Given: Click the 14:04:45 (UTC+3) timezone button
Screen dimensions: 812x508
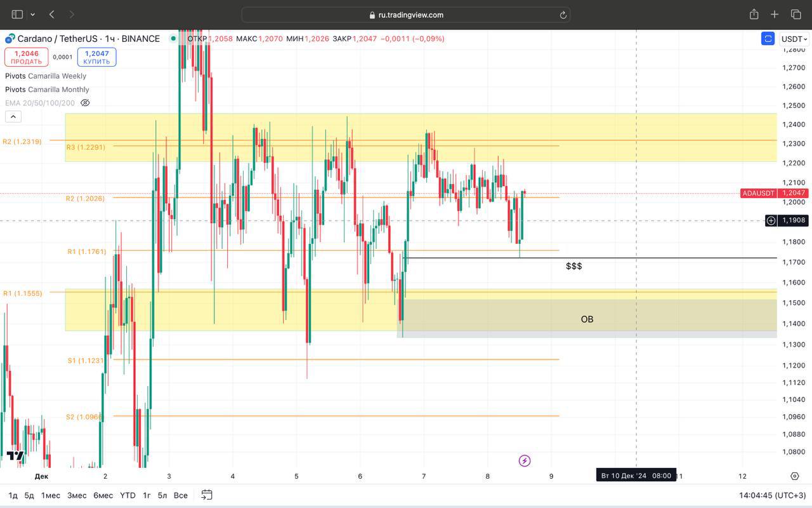Looking at the screenshot, I should click(772, 495).
